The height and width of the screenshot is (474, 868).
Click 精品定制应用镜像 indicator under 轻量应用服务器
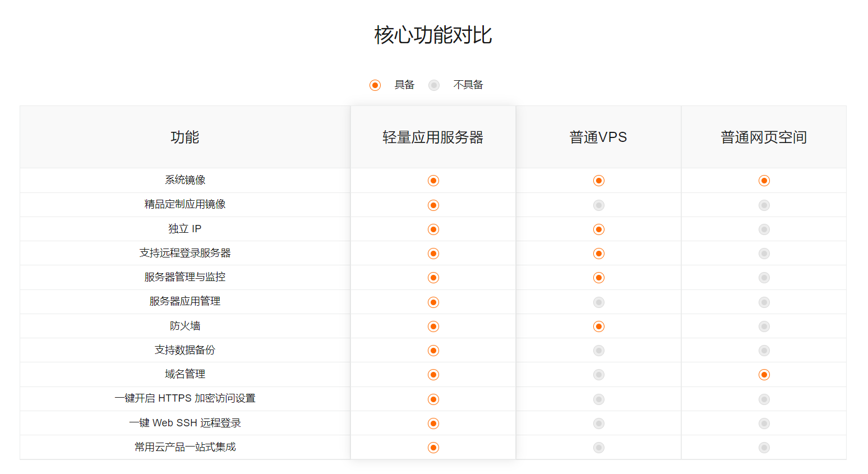[433, 205]
